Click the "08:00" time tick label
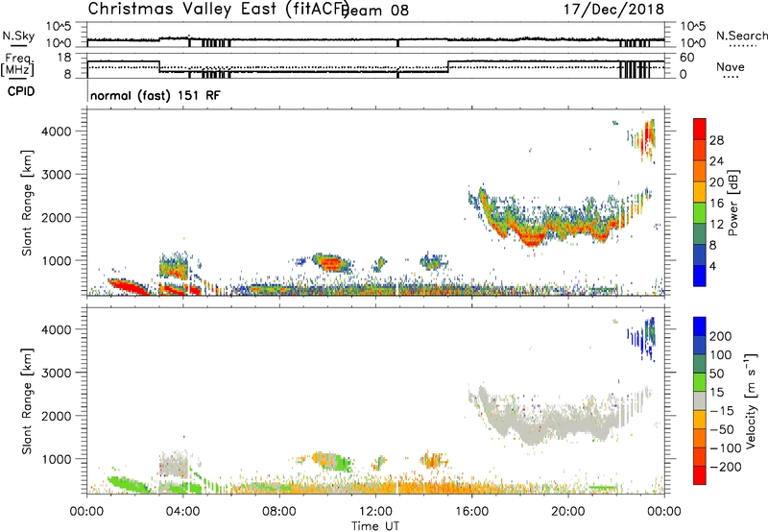 click(279, 511)
